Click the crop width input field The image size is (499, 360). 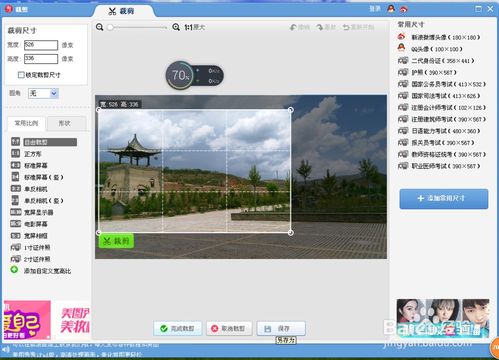coord(41,45)
